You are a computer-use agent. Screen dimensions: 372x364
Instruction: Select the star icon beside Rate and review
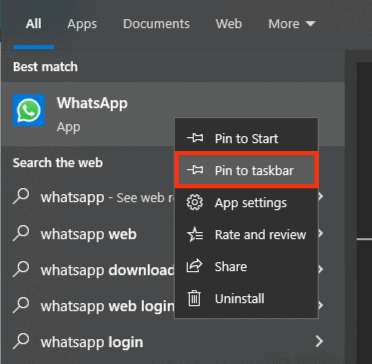[195, 235]
